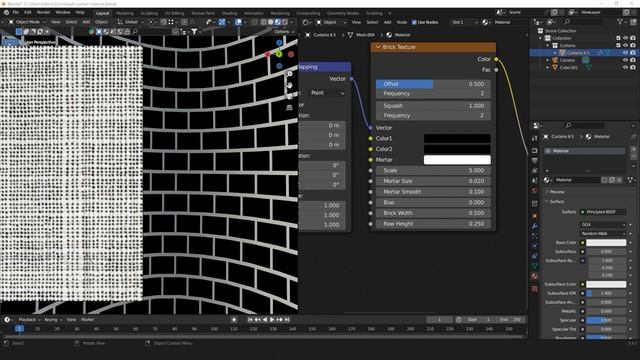Viewport: 640px width, 360px height.
Task: Toggle Curtains collection exclude checkbox
Action: pos(618,45)
